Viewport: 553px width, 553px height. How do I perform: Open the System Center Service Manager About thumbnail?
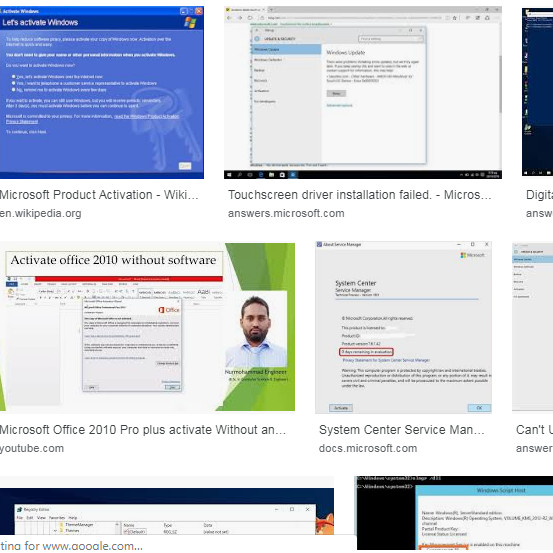point(403,327)
